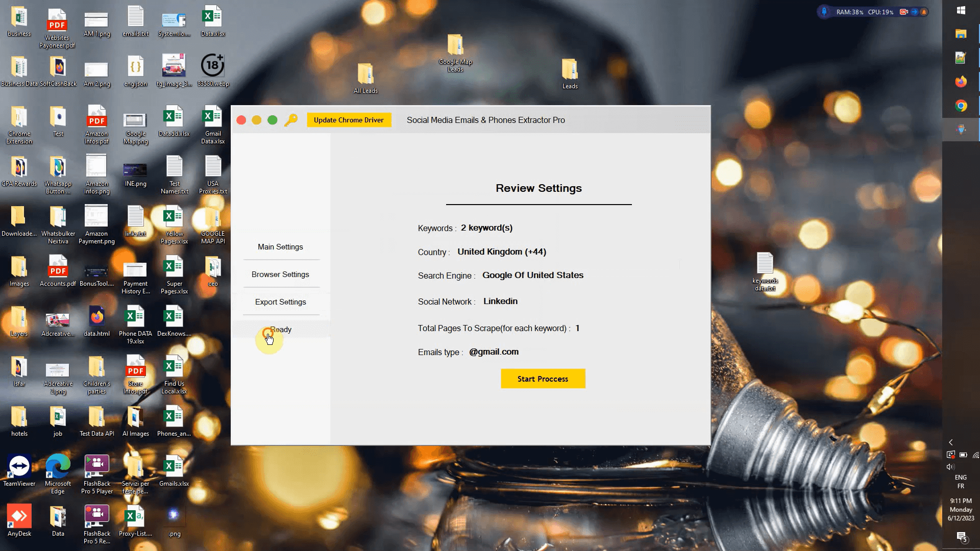Viewport: 980px width, 551px height.
Task: Open the notifications action center icon
Action: 961,536
